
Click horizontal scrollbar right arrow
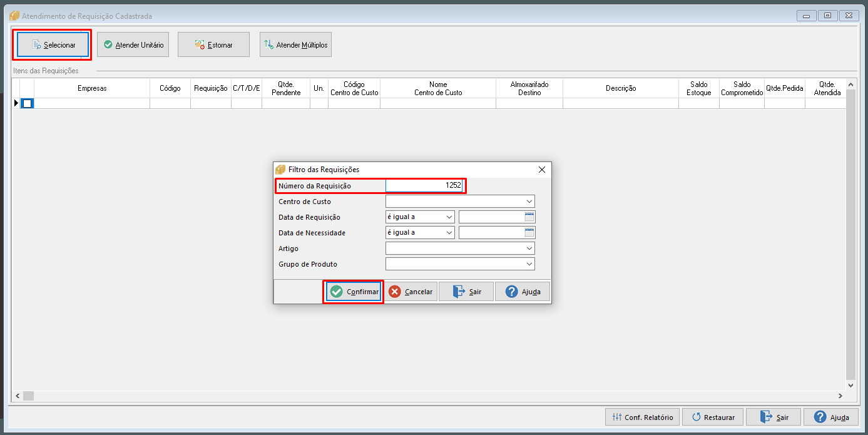point(840,396)
